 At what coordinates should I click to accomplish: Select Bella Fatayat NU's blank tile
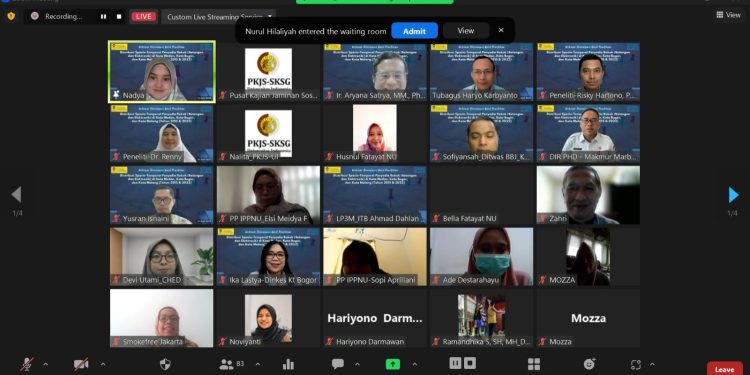[x=482, y=195]
